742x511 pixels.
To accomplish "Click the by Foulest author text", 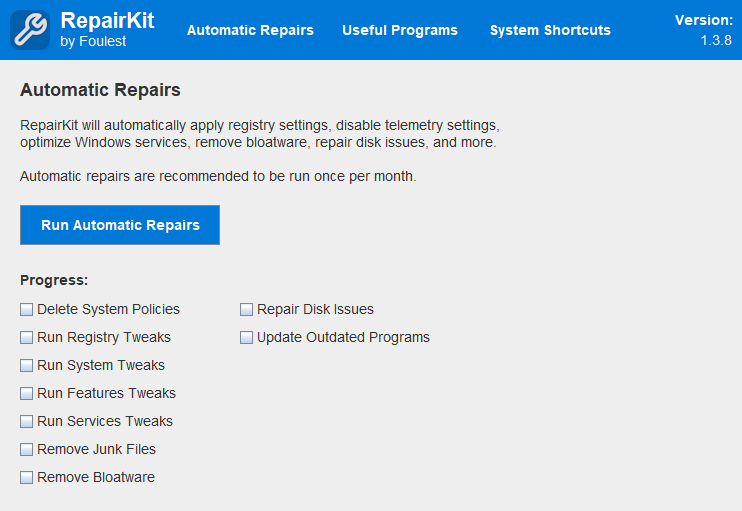I will (93, 42).
